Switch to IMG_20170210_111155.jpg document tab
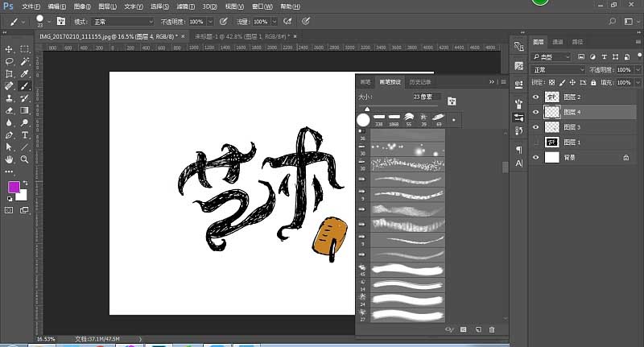This screenshot has height=347, width=644. click(x=107, y=36)
